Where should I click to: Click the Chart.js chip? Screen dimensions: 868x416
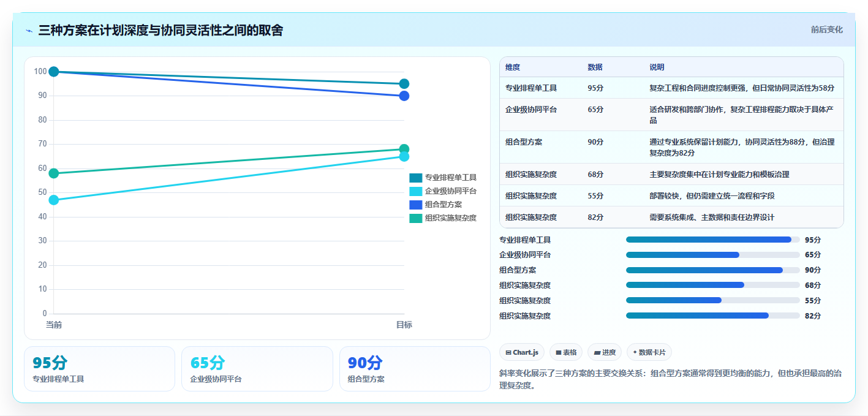(522, 352)
